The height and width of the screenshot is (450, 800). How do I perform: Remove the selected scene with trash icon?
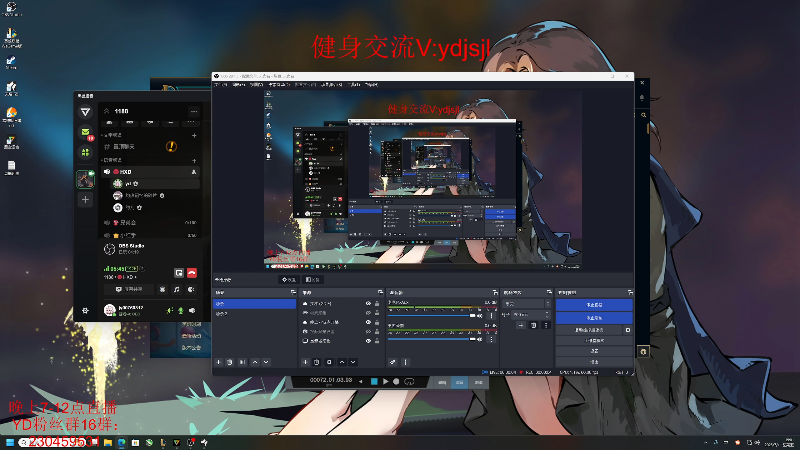[230, 362]
